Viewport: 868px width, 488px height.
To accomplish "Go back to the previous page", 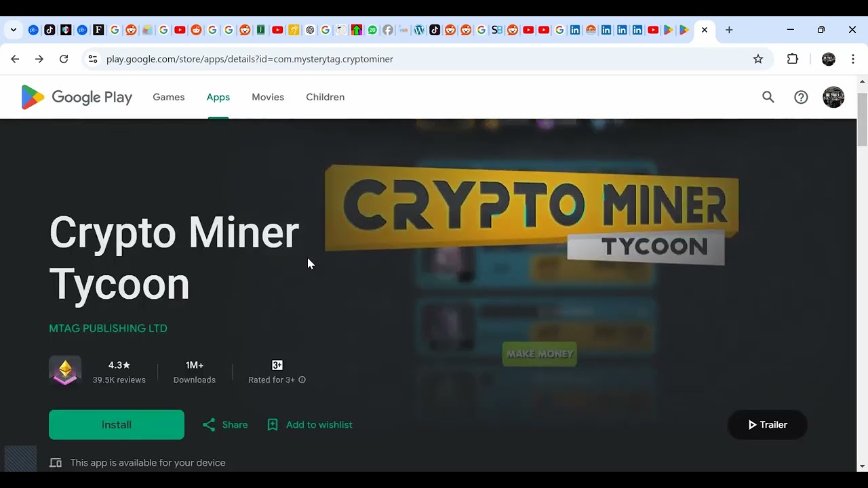I will [x=15, y=59].
